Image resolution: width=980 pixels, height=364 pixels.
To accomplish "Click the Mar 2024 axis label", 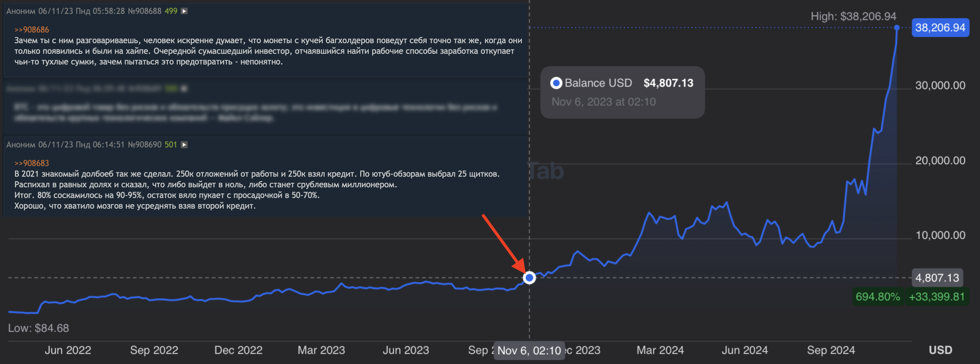I will pos(660,350).
